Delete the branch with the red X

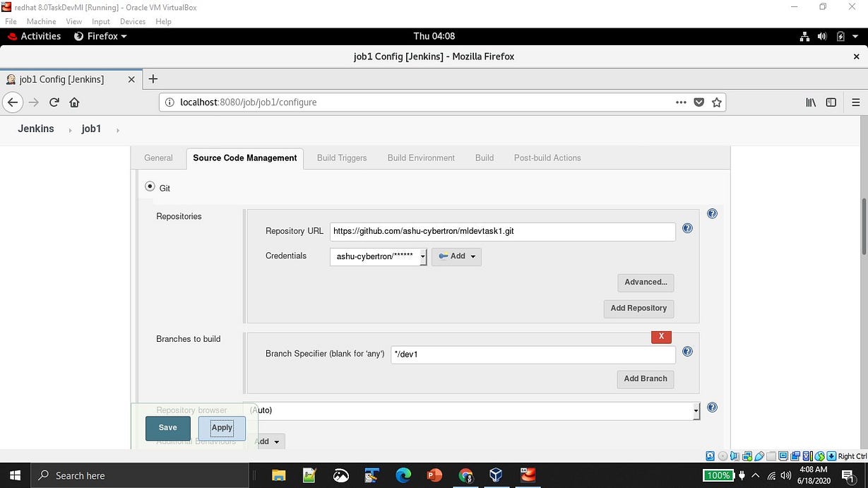tap(661, 337)
